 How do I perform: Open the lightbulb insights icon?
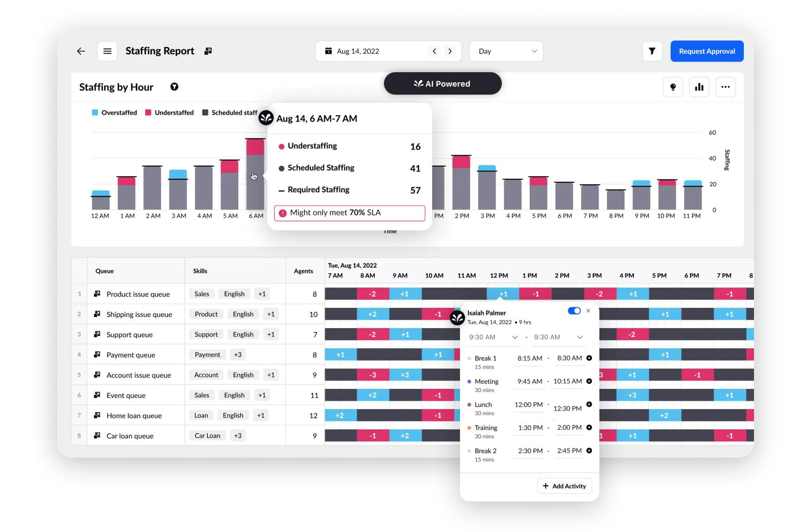(672, 87)
